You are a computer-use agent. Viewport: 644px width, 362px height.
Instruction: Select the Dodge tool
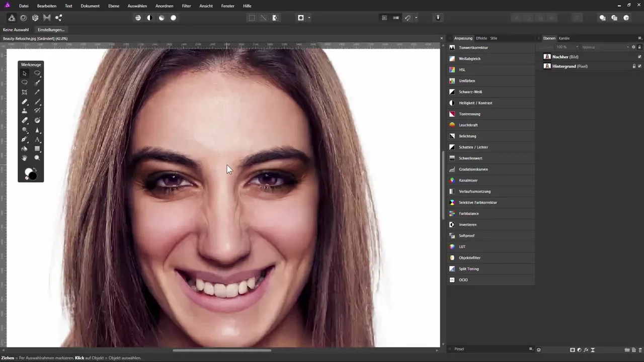click(24, 130)
